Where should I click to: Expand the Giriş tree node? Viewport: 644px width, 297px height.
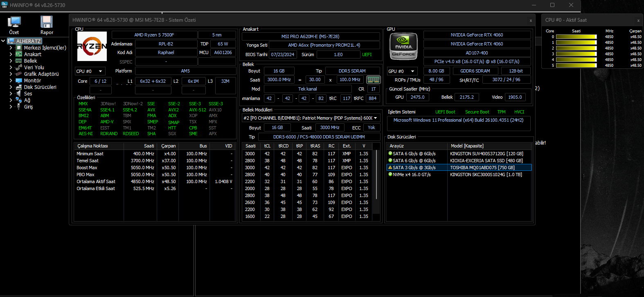click(x=11, y=107)
